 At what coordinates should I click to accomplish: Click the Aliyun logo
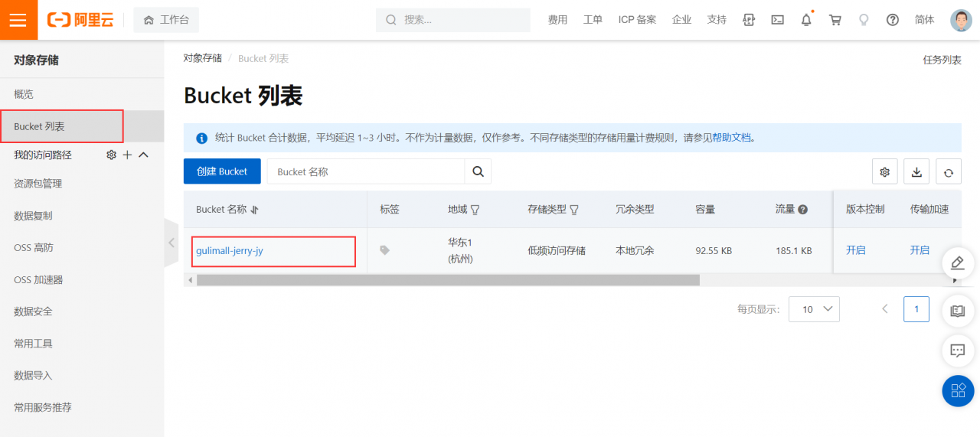[x=80, y=20]
